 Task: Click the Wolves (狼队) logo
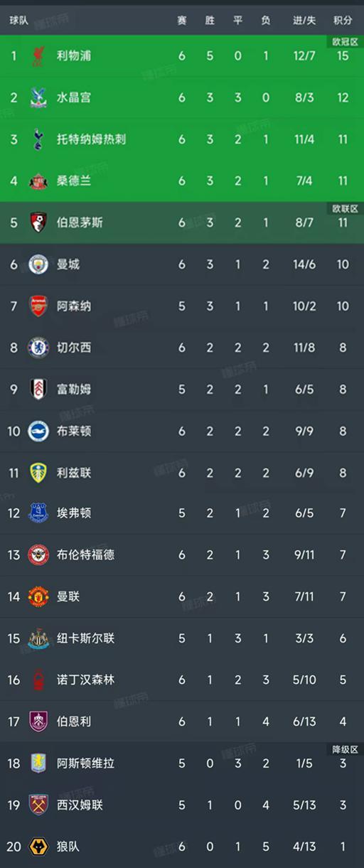tap(38, 847)
